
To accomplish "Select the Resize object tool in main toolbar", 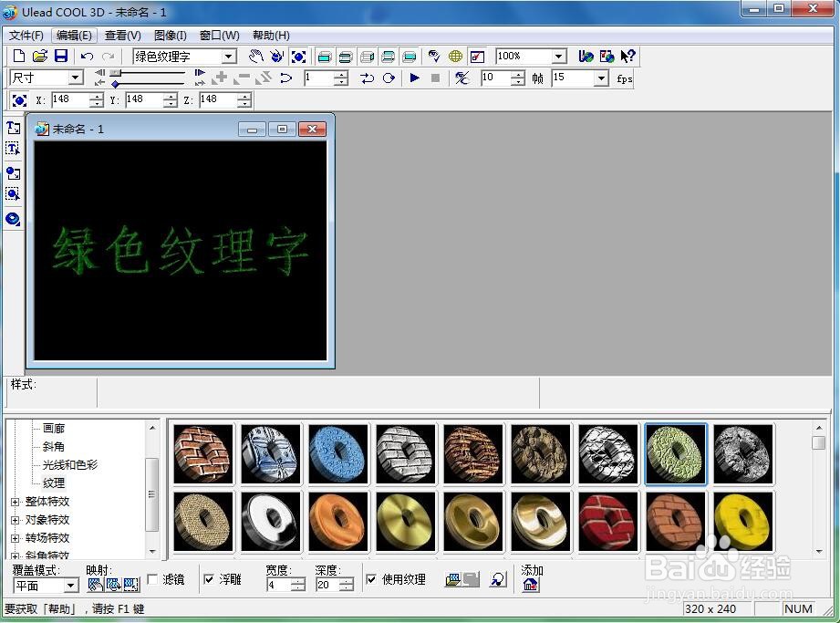I will tap(298, 56).
